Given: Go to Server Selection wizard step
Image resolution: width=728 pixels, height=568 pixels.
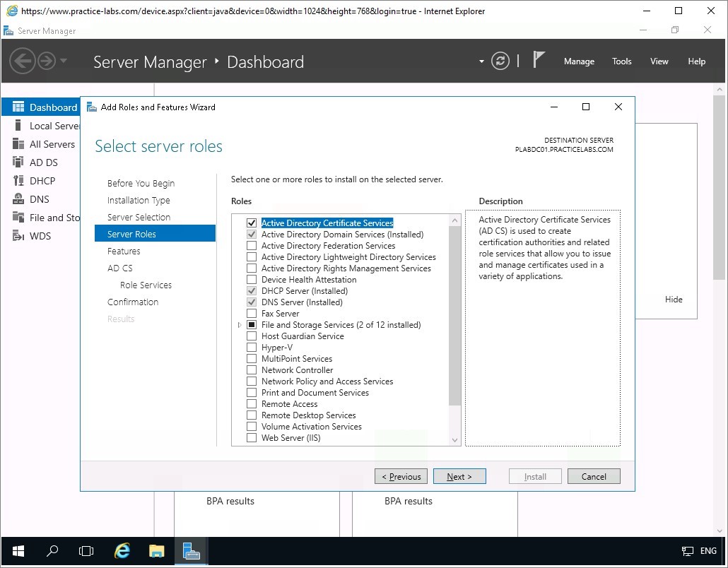Looking at the screenshot, I should [x=139, y=217].
